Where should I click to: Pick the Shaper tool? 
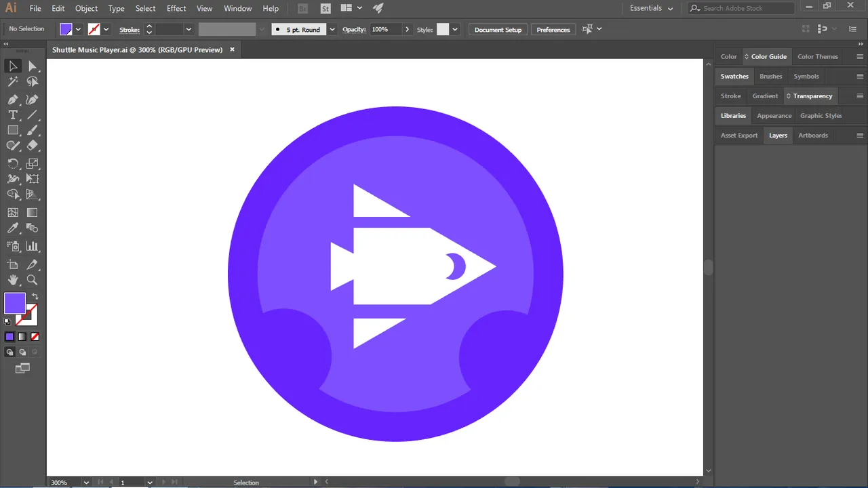pos(13,146)
